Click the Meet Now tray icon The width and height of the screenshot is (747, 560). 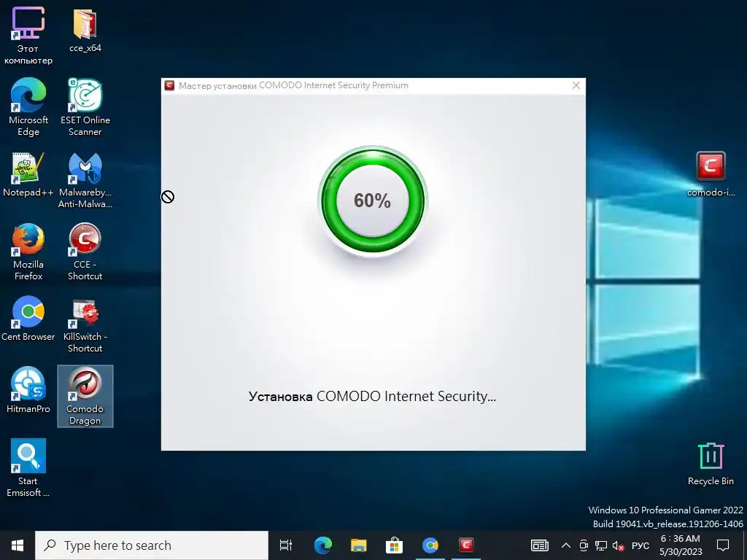click(584, 545)
